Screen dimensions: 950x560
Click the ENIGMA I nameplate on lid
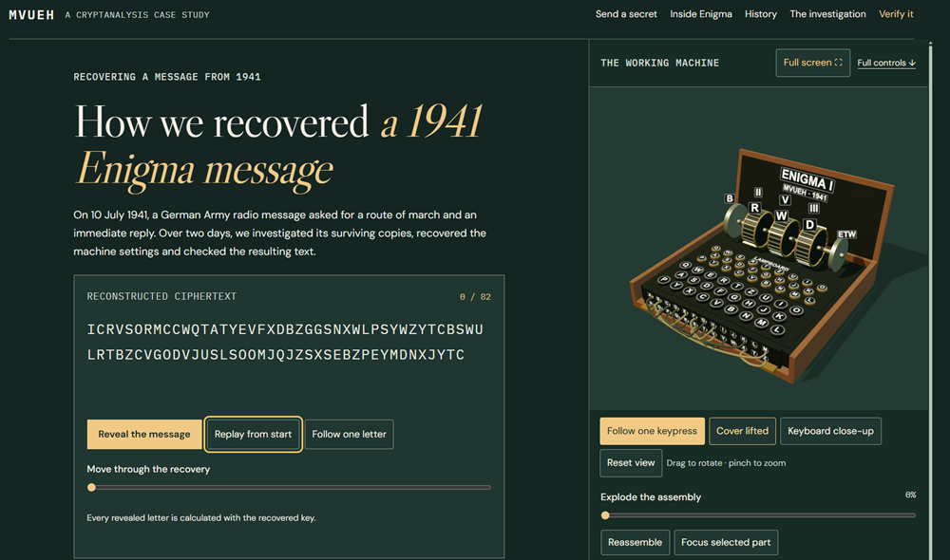tap(807, 180)
